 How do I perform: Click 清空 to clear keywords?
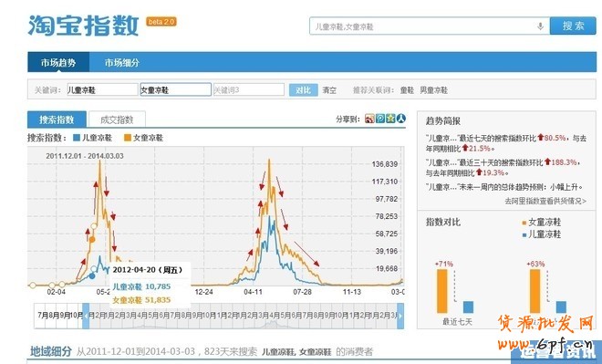tap(329, 90)
